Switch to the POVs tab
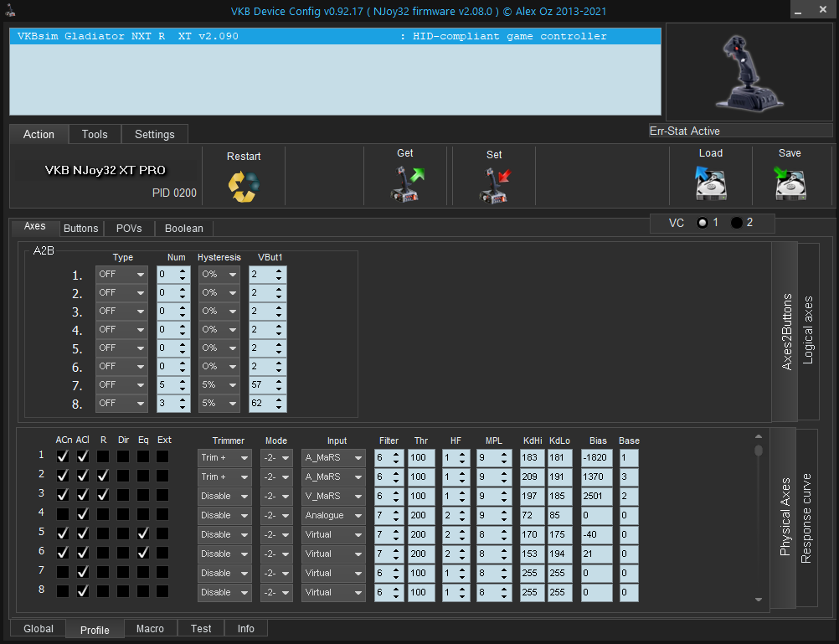Screen dimensions: 839x644 coord(129,229)
